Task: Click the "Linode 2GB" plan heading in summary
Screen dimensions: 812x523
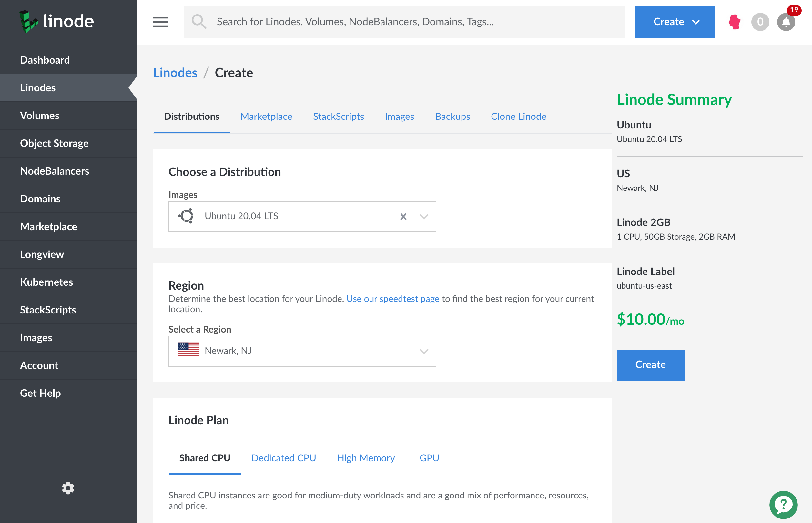Action: (x=643, y=222)
